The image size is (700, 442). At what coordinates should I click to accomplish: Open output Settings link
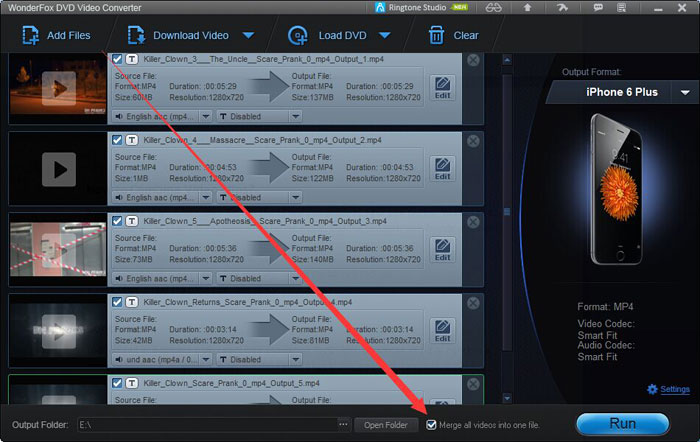pyautogui.click(x=675, y=389)
